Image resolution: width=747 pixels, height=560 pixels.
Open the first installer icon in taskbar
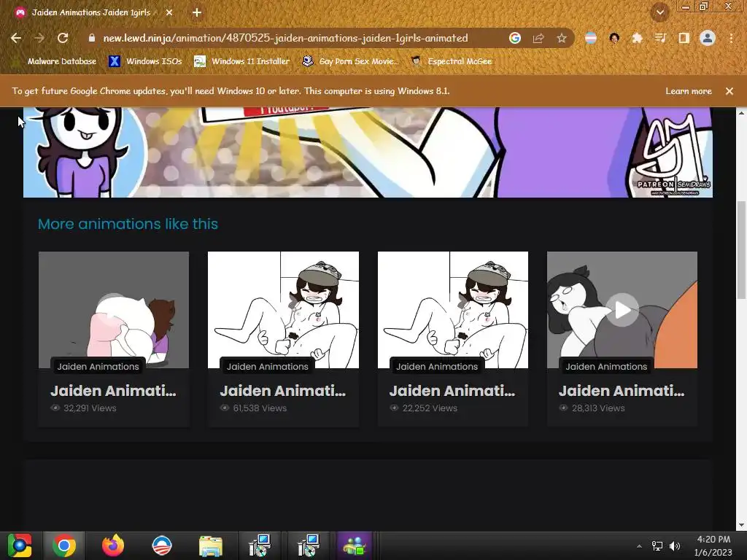[260, 545]
